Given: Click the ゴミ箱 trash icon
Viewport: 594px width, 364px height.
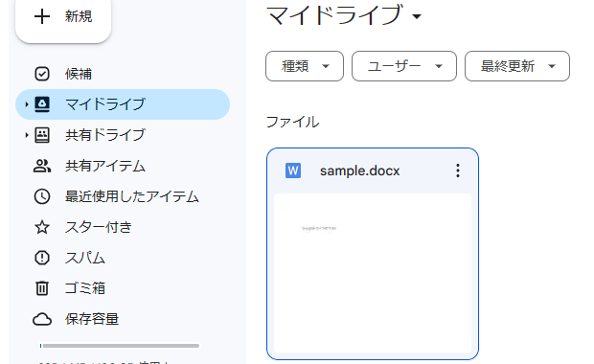Looking at the screenshot, I should pyautogui.click(x=42, y=288).
